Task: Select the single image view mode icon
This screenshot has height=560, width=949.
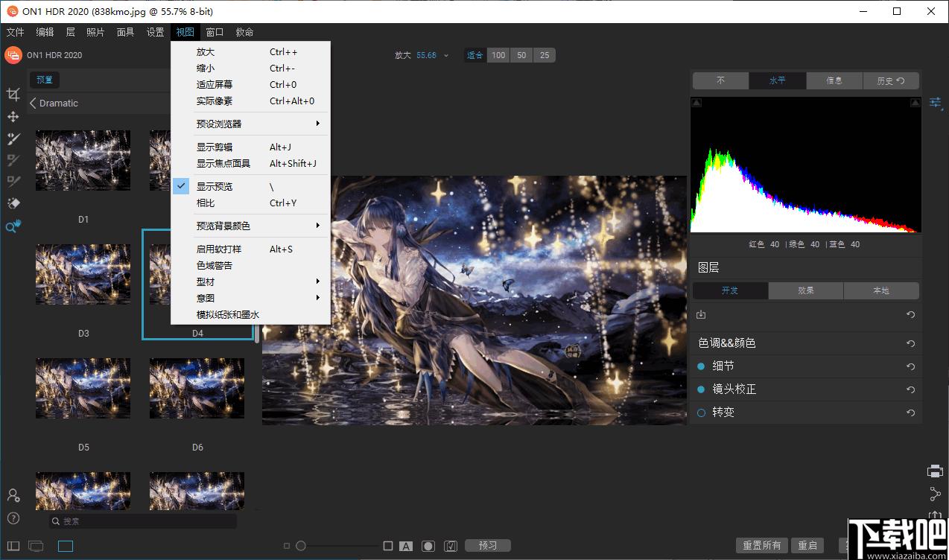Action: (66, 547)
